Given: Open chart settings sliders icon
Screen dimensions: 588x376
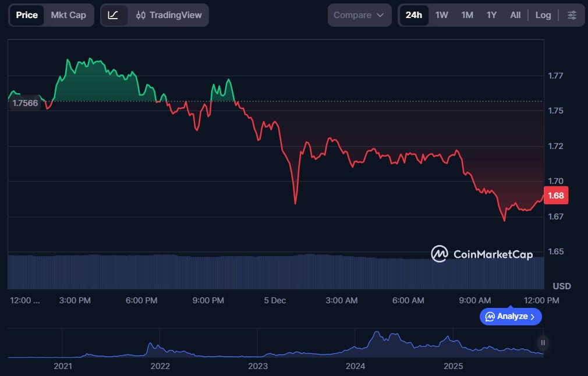Looking at the screenshot, I should click(x=572, y=15).
